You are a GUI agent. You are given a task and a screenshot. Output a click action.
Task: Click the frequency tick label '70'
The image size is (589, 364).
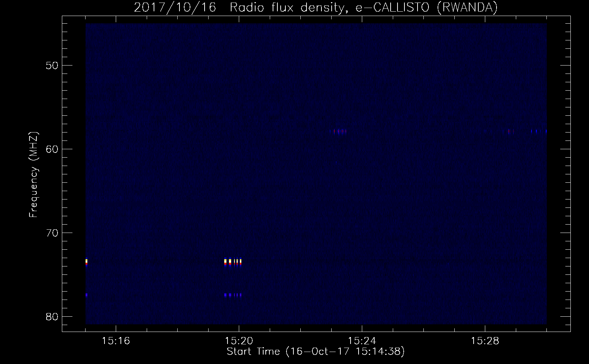pos(52,233)
